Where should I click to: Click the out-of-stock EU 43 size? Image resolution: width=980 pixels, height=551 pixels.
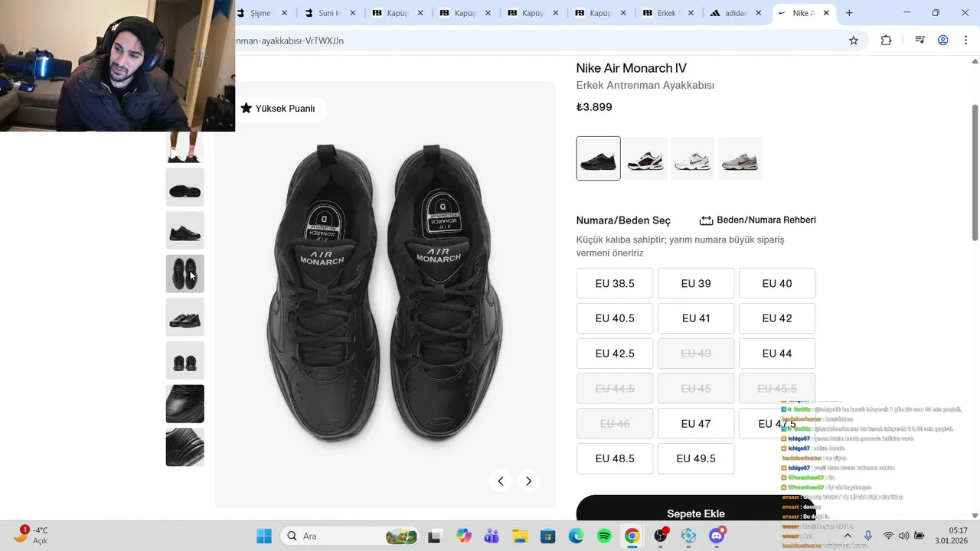pos(696,354)
